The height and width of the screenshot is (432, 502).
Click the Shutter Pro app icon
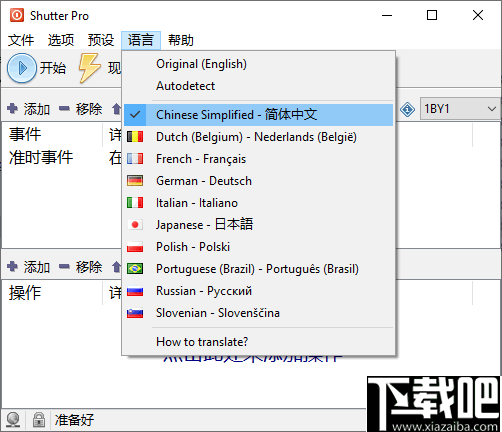click(17, 15)
